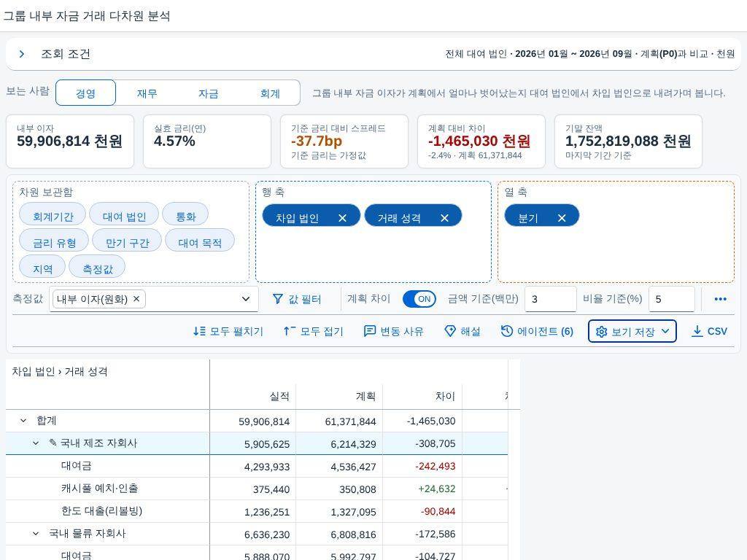
Task: Open 변동 사유 comments
Action: [x=393, y=332]
